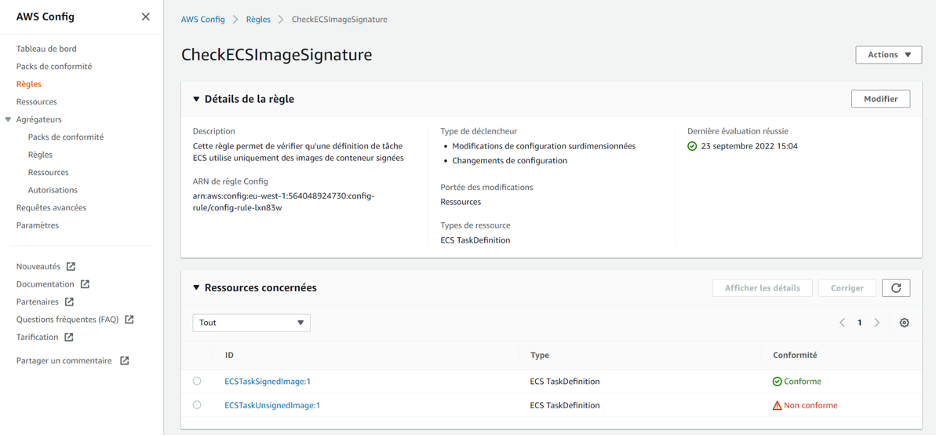Open Nouveautés link in sidebar
This screenshot has height=436, width=936.
(38, 266)
